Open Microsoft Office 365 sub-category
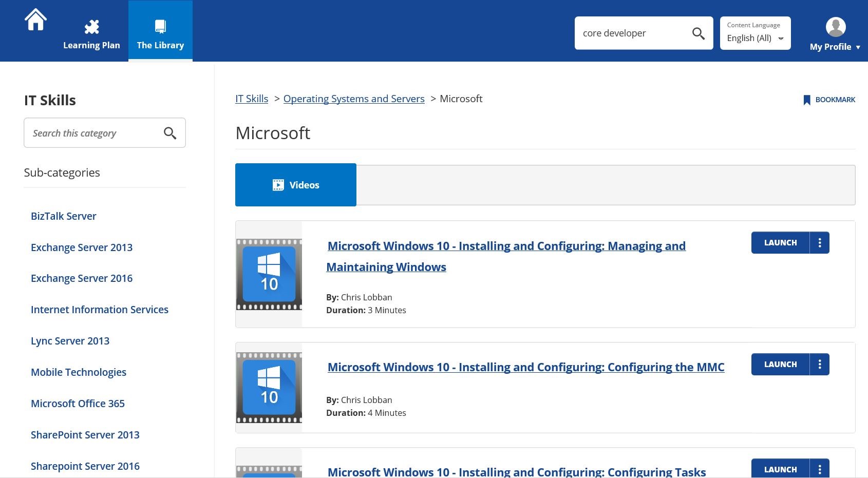Image resolution: width=868 pixels, height=478 pixels. coord(78,404)
